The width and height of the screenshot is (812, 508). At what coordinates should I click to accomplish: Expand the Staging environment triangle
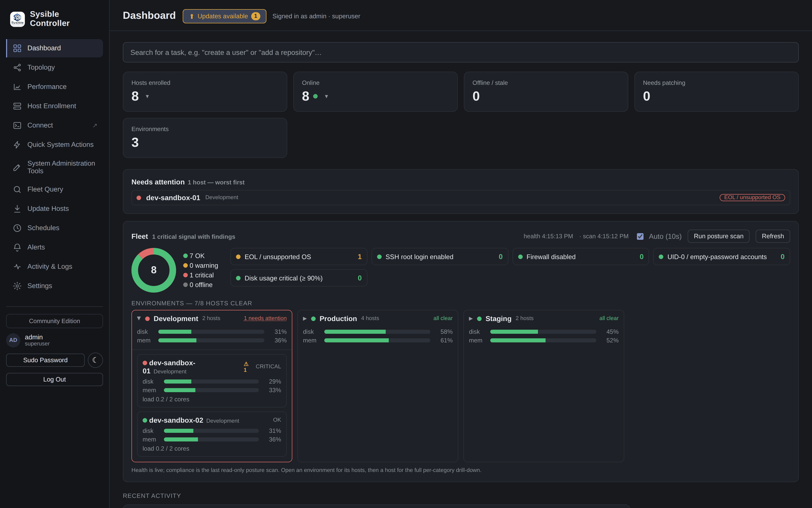pyautogui.click(x=471, y=319)
